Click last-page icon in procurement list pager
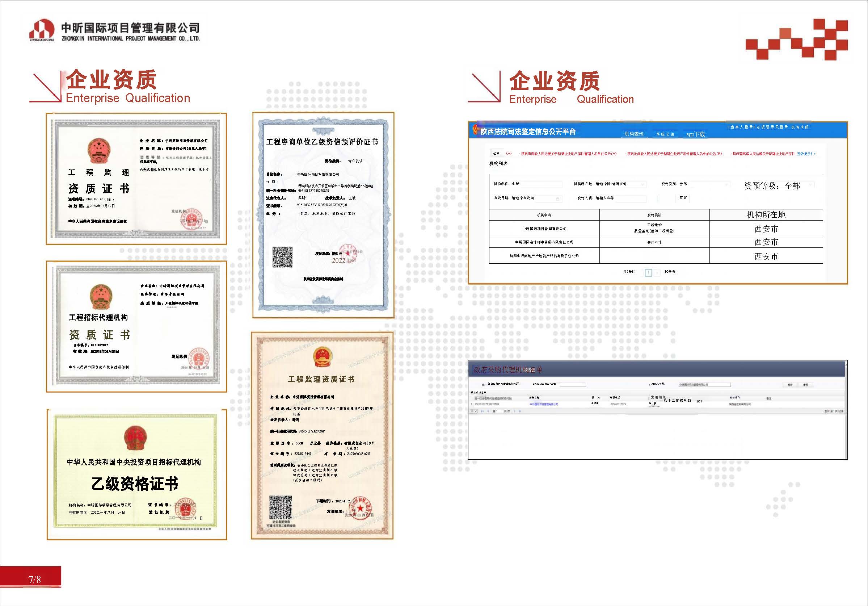Screen dimensions: 868x606 pyautogui.click(x=520, y=411)
